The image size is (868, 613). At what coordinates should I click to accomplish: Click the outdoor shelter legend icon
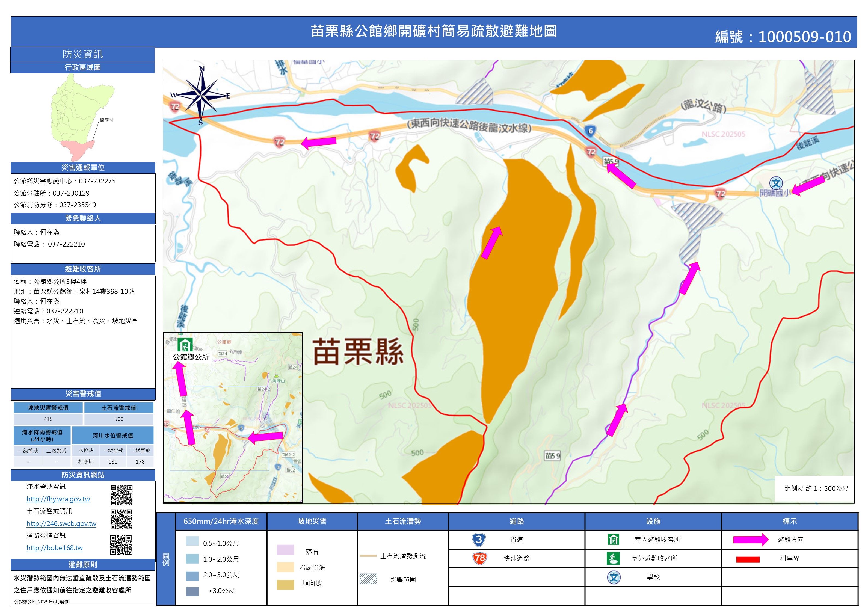pos(613,558)
